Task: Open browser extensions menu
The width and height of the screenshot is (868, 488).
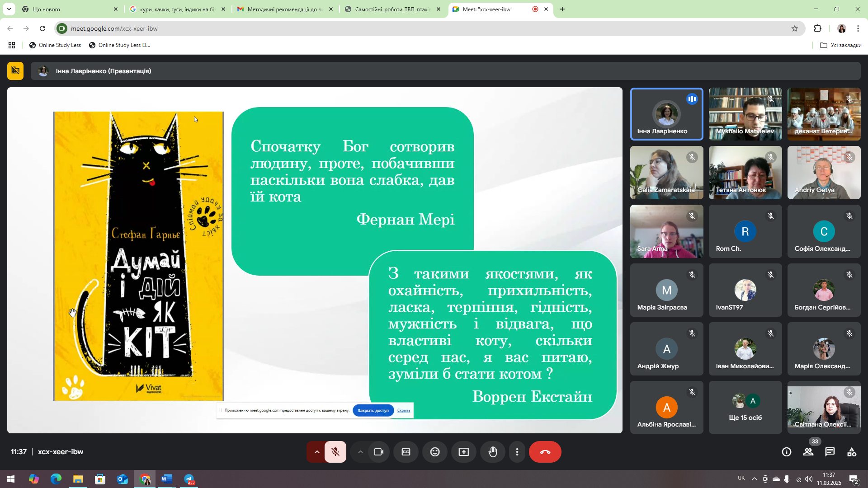Action: [x=817, y=28]
